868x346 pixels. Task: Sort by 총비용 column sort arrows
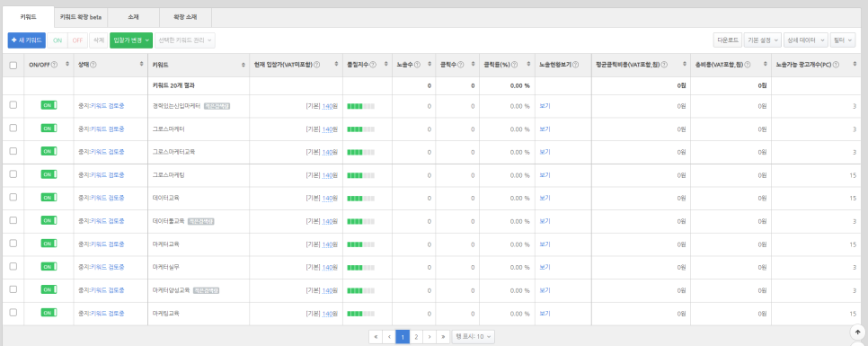tap(765, 65)
